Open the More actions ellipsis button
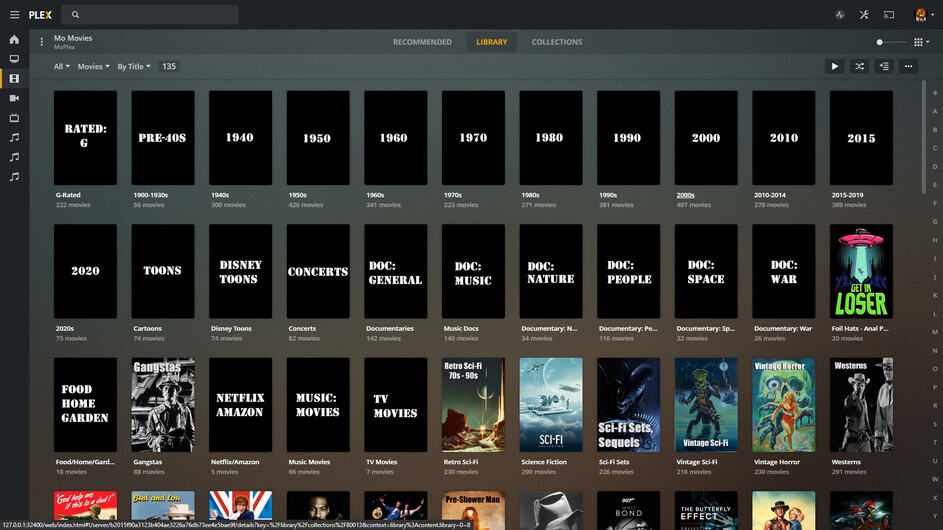 (909, 66)
